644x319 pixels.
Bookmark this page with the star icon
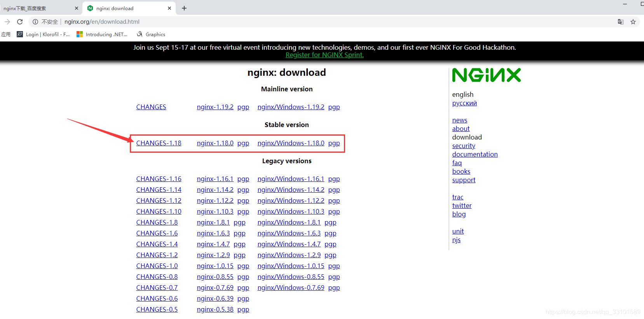(633, 22)
